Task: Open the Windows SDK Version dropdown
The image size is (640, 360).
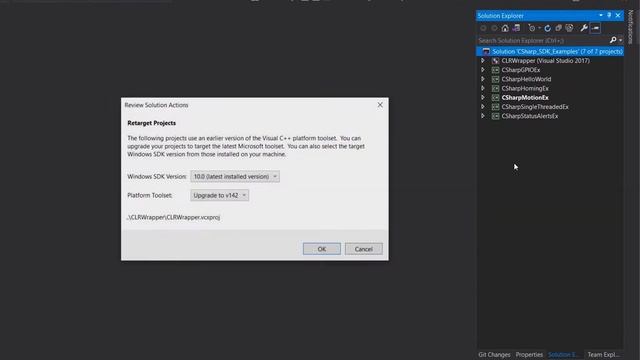Action: coord(235,176)
